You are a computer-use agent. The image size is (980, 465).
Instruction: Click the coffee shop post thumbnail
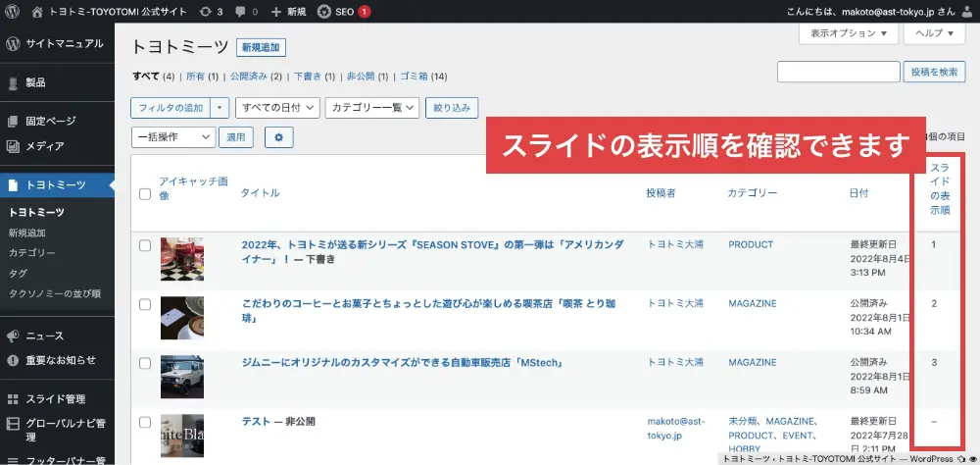click(182, 318)
